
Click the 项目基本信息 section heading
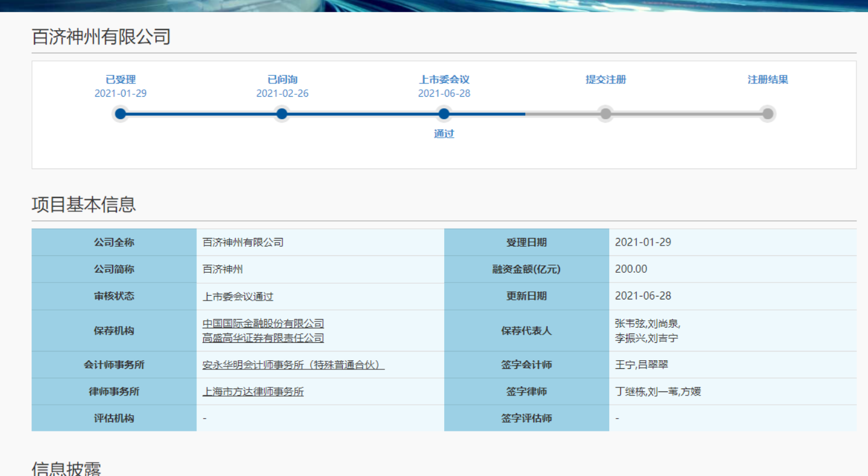pyautogui.click(x=84, y=205)
